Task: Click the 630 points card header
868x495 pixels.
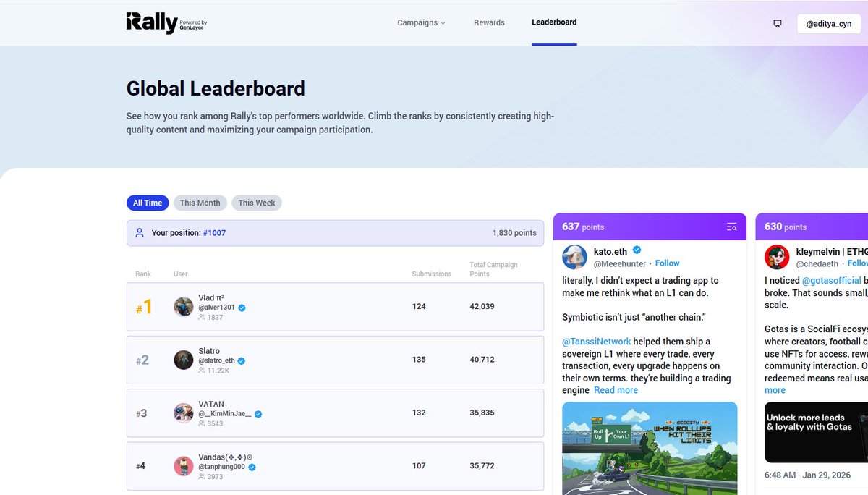Action: 812,227
